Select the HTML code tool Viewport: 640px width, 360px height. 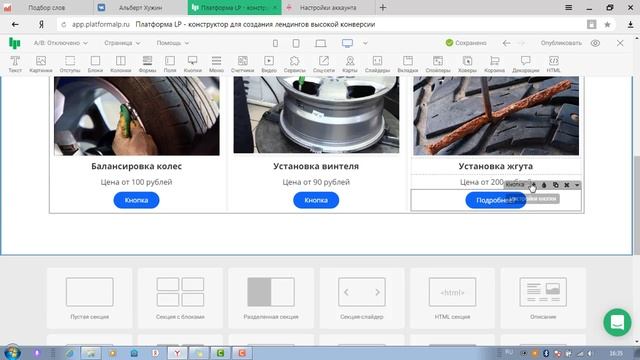pos(553,64)
